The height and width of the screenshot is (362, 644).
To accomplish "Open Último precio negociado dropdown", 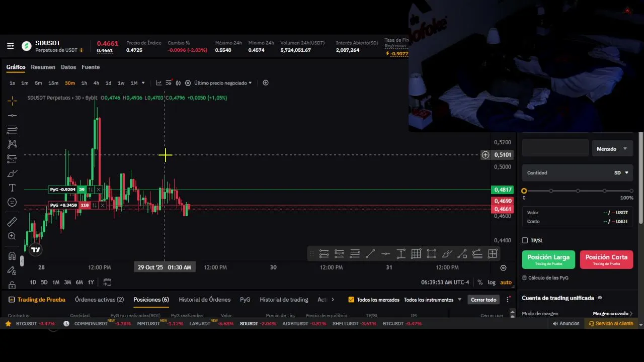I will pos(223,83).
